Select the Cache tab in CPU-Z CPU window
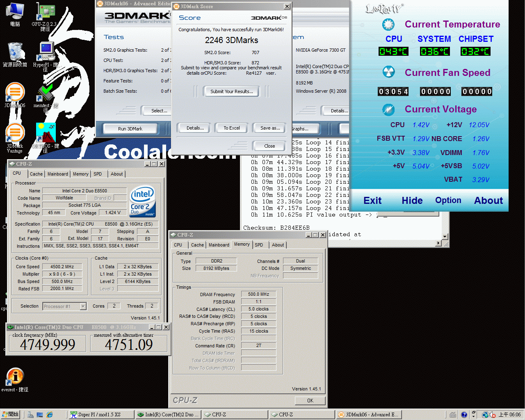 pyautogui.click(x=36, y=174)
